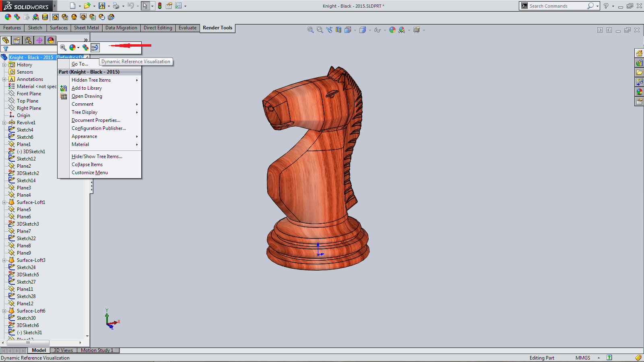
Task: Click the Previous View icon
Action: tap(329, 30)
